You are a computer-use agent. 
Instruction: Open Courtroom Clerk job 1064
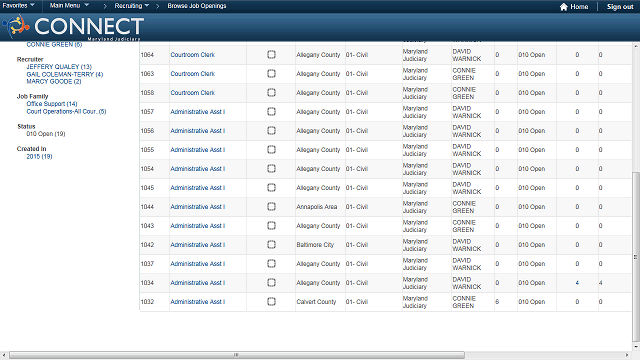point(193,55)
